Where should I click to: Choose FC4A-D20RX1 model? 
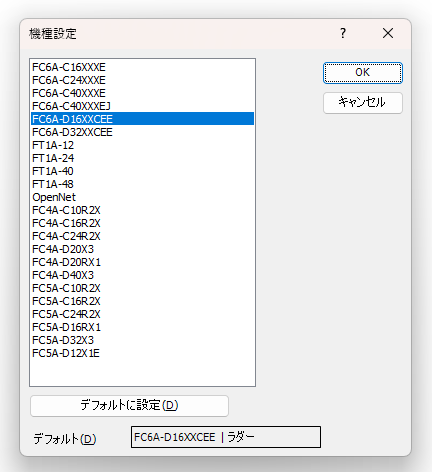click(x=142, y=262)
